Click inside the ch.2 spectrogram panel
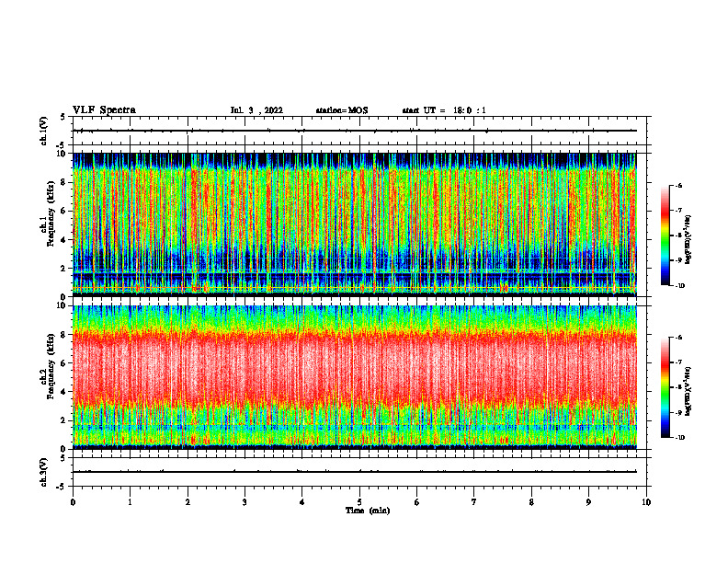Image resolution: width=728 pixels, height=563 pixels. point(355,377)
